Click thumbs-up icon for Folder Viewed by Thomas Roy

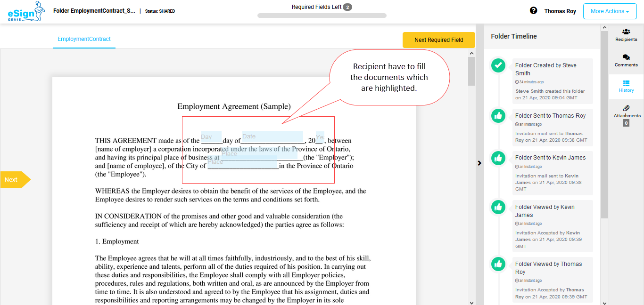tap(498, 264)
